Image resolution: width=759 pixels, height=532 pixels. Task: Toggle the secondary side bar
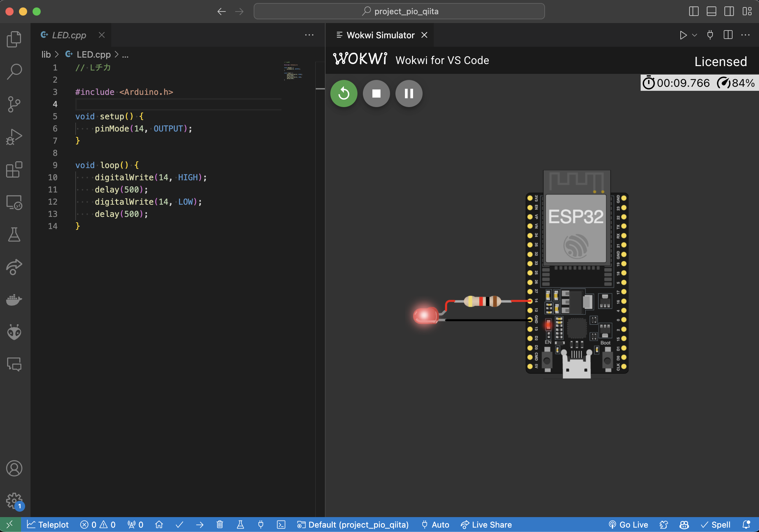click(729, 12)
